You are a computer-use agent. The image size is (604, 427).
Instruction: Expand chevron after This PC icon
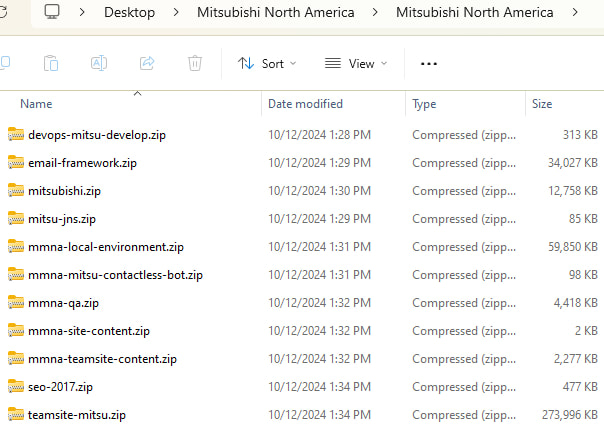(x=82, y=12)
